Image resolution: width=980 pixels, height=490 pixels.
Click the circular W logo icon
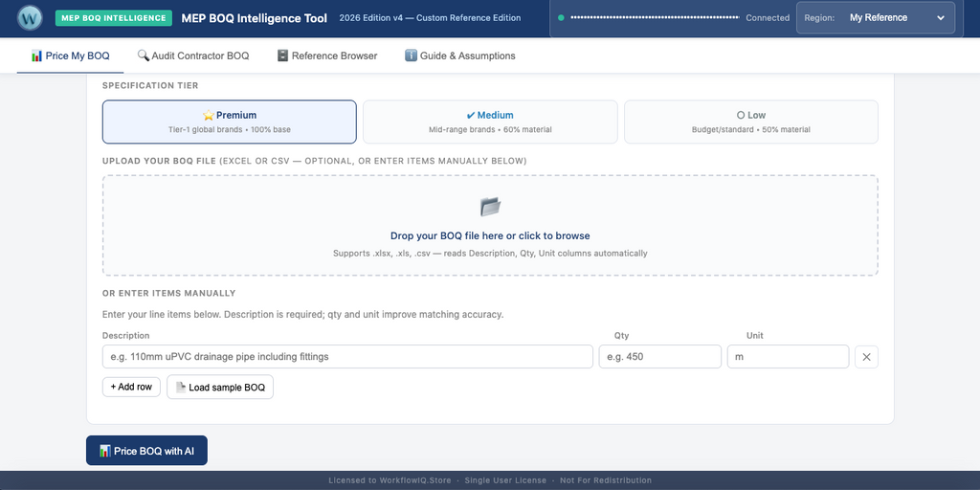[x=30, y=17]
